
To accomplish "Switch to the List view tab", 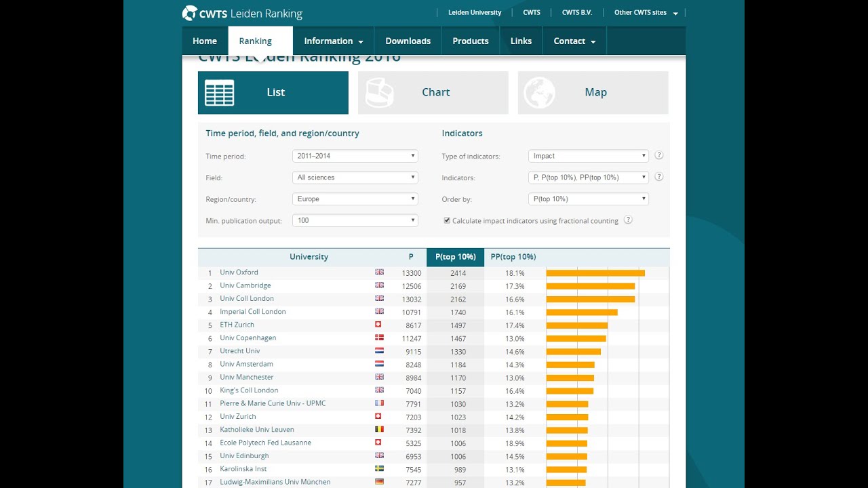I will point(273,93).
